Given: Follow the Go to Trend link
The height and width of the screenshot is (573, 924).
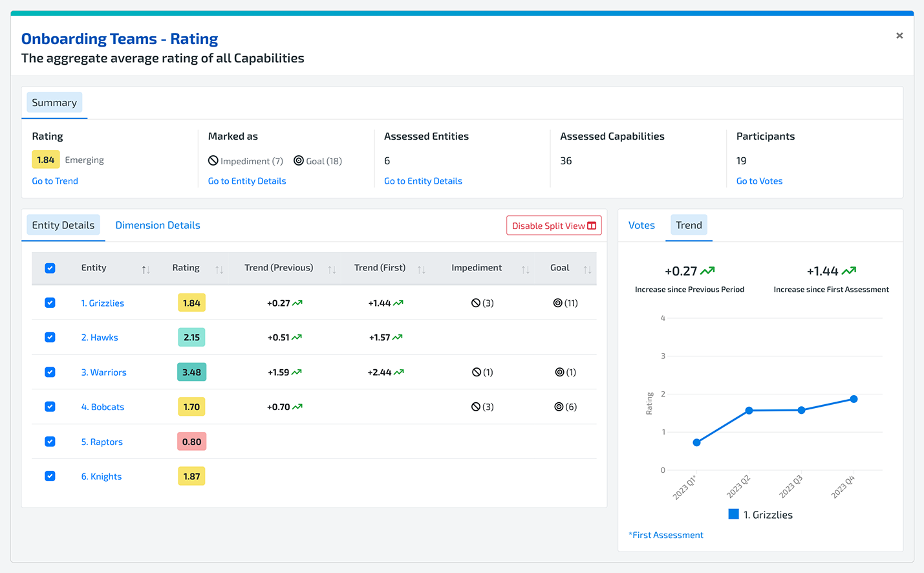Looking at the screenshot, I should click(x=55, y=181).
